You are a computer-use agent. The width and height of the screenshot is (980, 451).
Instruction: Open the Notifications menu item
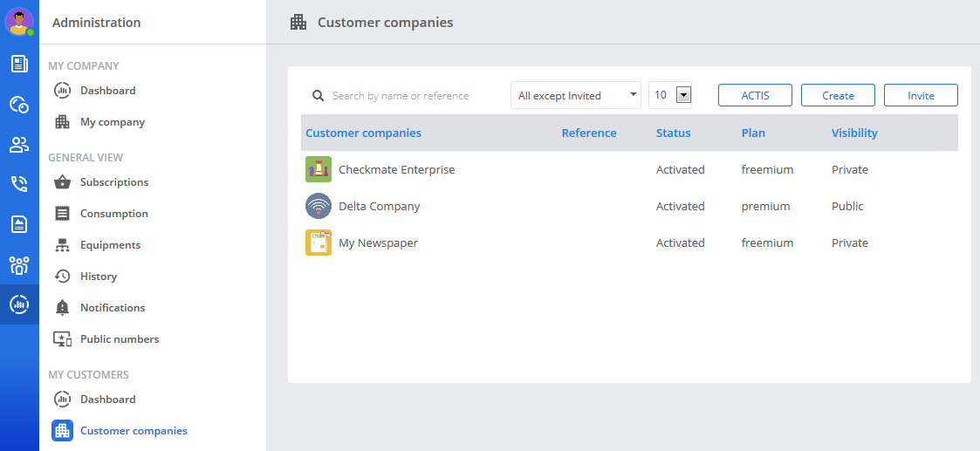[113, 307]
